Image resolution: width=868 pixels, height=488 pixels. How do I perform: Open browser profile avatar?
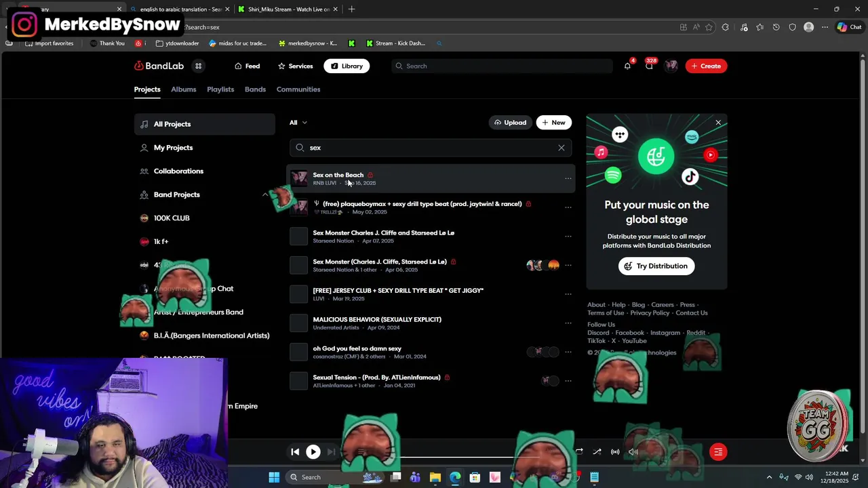tap(808, 27)
